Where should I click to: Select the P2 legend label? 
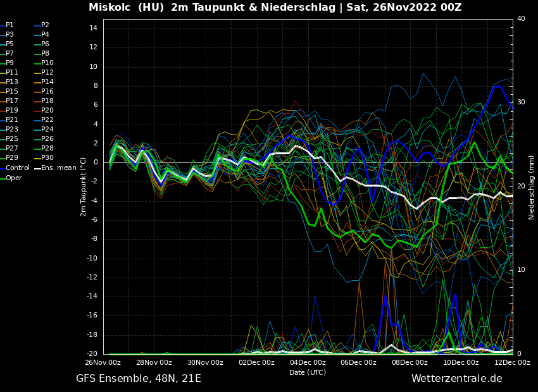(x=45, y=25)
